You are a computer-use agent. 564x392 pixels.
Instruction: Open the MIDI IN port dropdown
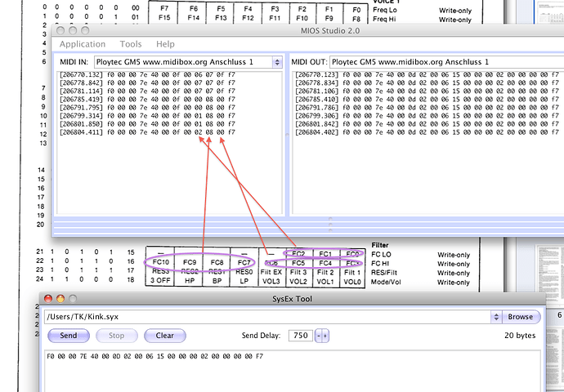pos(189,62)
